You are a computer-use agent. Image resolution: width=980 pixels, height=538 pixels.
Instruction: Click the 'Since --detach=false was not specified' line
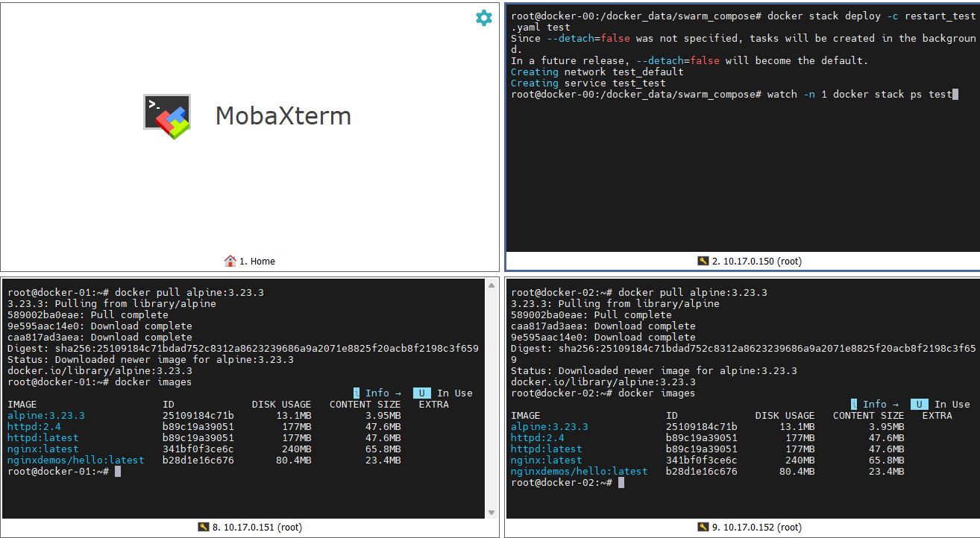744,44
